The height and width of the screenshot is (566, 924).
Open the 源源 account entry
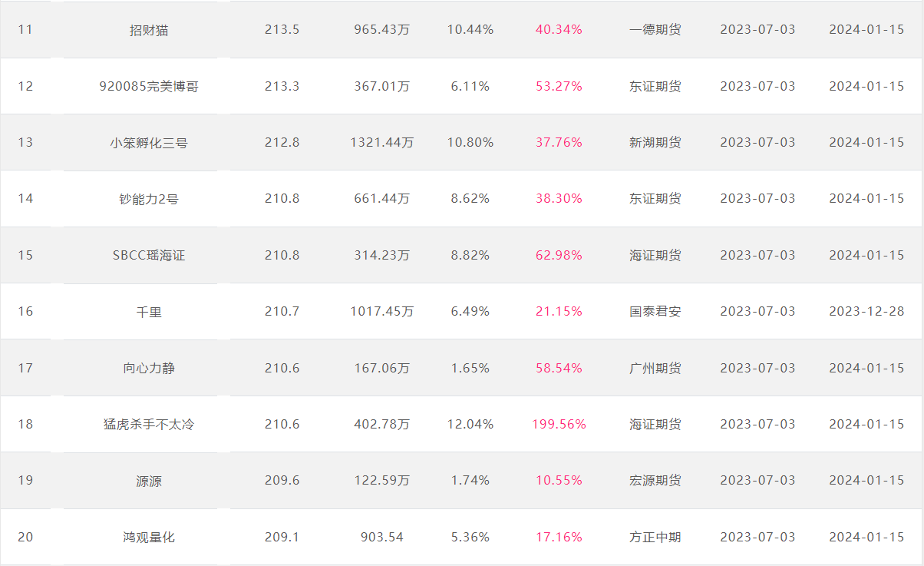click(x=149, y=481)
